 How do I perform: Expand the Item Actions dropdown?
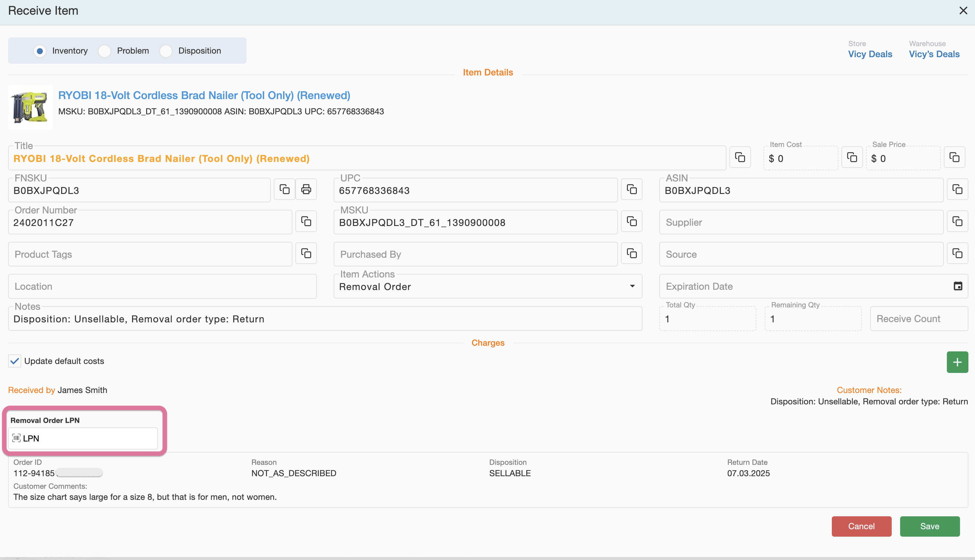[x=632, y=286]
